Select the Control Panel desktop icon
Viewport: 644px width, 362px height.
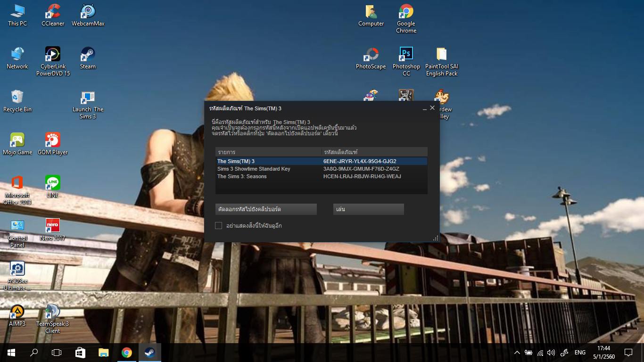pyautogui.click(x=17, y=233)
